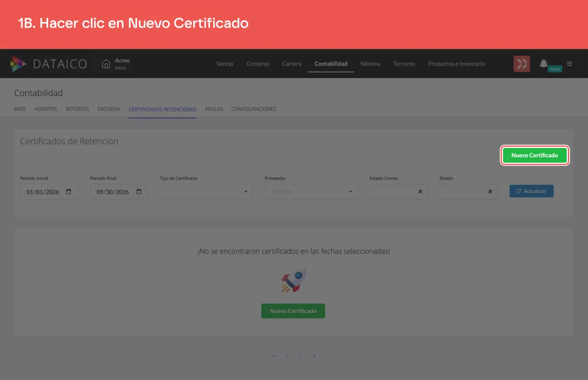This screenshot has width=588, height=380.
Task: Open the Estado Correo selector
Action: (x=399, y=192)
